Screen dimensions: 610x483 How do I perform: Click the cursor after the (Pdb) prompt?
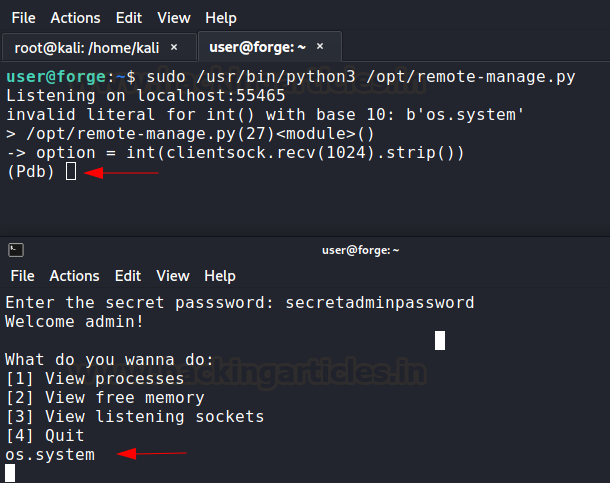click(x=71, y=172)
